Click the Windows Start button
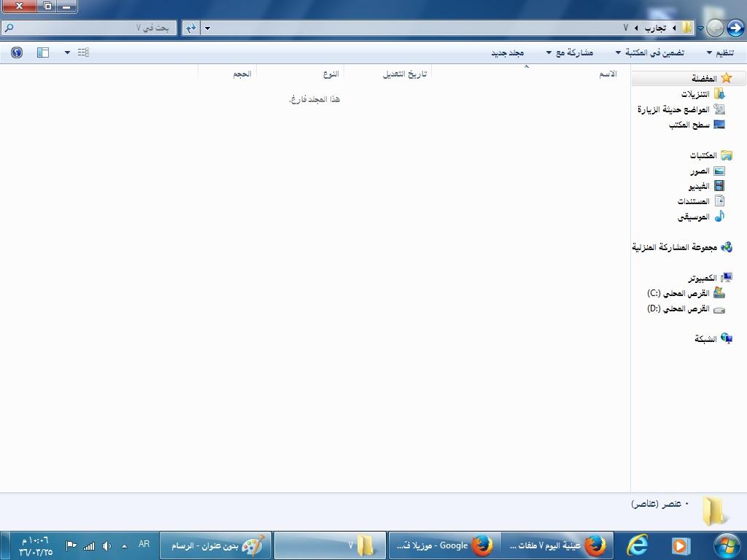 click(x=727, y=545)
